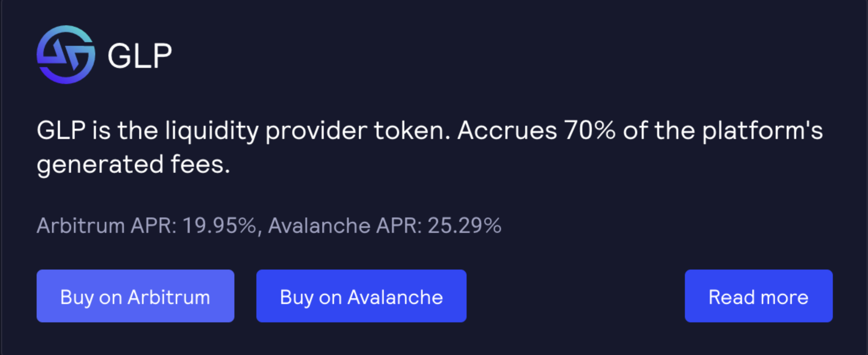Viewport: 868px width, 355px height.
Task: Click GLP at the start of the description
Action: [61, 131]
